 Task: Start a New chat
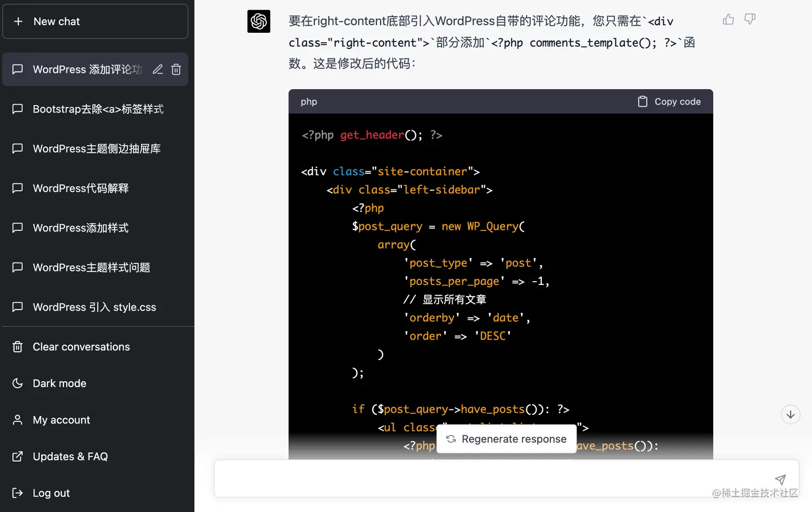click(x=56, y=21)
